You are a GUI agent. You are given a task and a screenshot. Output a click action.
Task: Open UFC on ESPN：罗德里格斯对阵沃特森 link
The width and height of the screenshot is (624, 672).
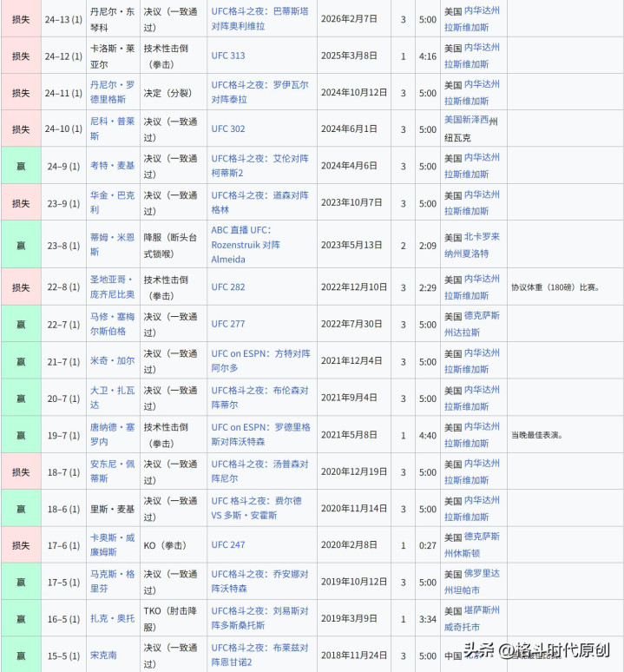260,434
